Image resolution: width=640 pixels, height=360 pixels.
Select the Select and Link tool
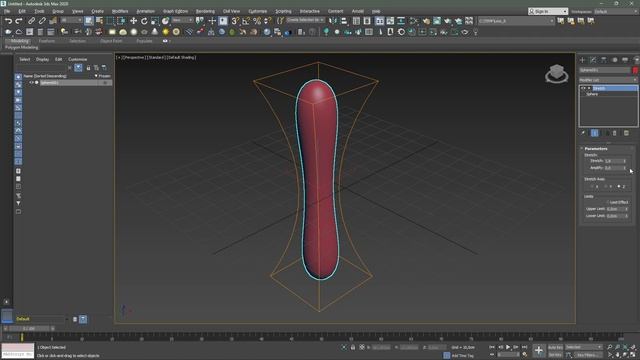click(31, 21)
